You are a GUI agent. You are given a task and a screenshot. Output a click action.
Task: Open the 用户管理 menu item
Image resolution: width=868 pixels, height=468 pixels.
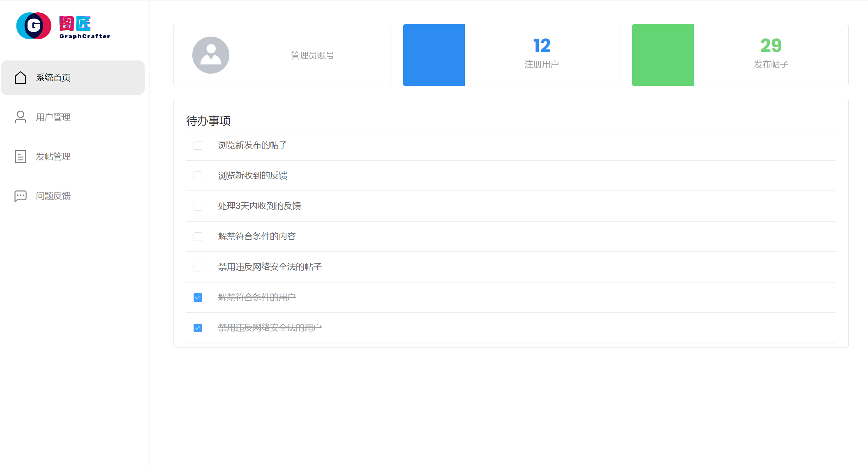coord(53,117)
